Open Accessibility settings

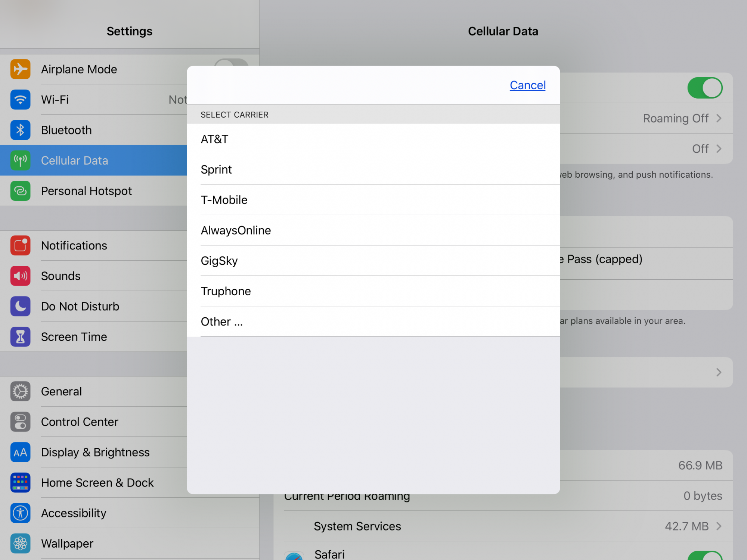point(130,513)
